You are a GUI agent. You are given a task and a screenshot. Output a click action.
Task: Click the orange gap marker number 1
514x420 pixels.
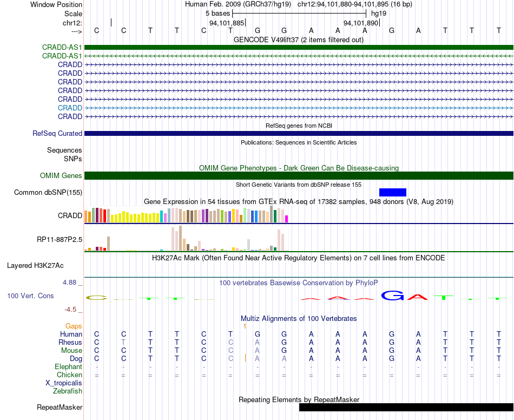click(245, 326)
